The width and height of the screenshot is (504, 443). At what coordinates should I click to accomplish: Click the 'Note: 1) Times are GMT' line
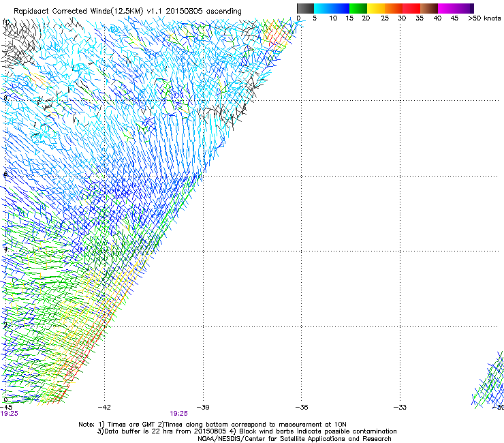pyautogui.click(x=212, y=425)
